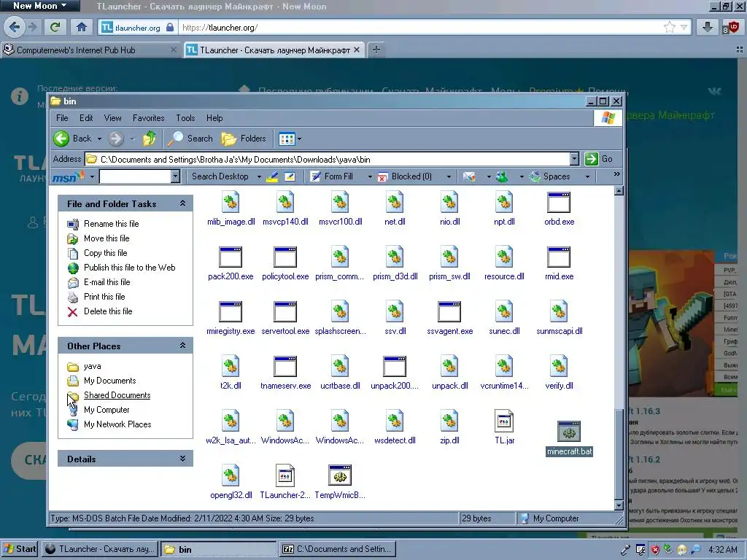
Task: Open the Spaces toolbar button
Action: [x=550, y=176]
